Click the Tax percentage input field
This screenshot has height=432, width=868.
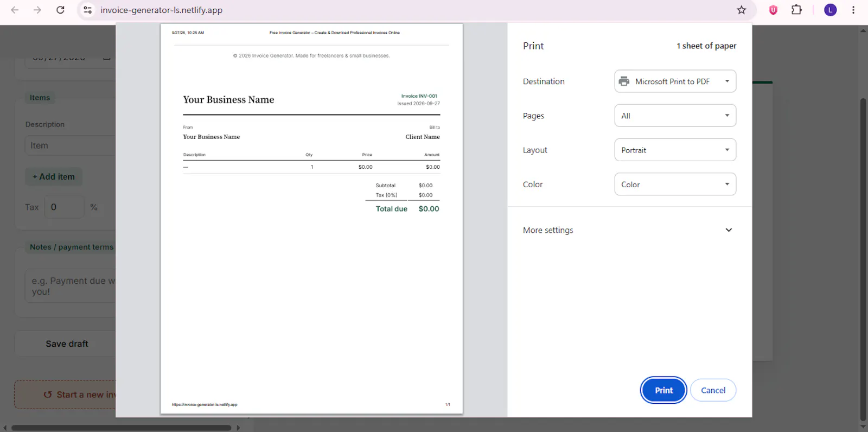[x=64, y=207]
